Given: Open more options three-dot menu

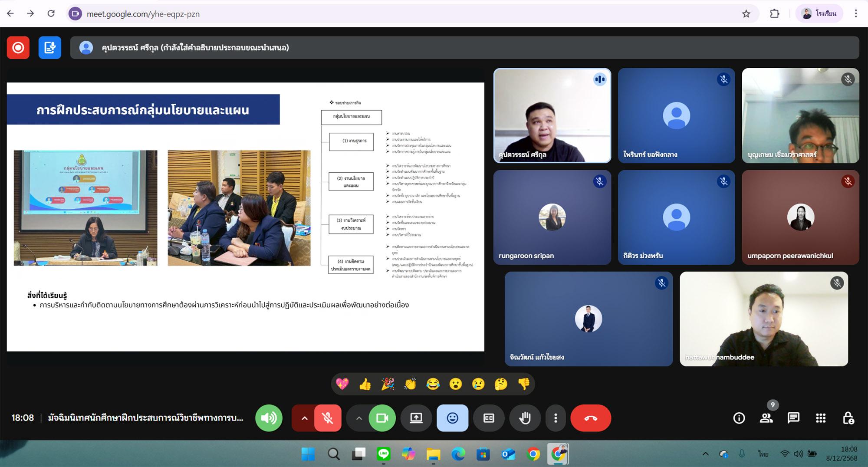Looking at the screenshot, I should pyautogui.click(x=556, y=418).
